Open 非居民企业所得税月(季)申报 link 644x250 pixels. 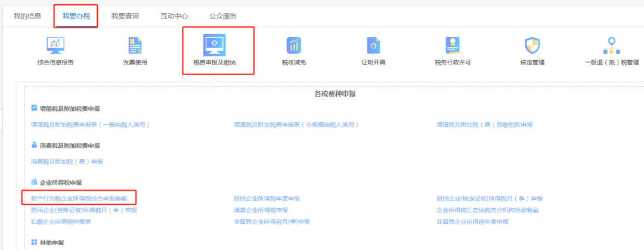tap(272, 221)
